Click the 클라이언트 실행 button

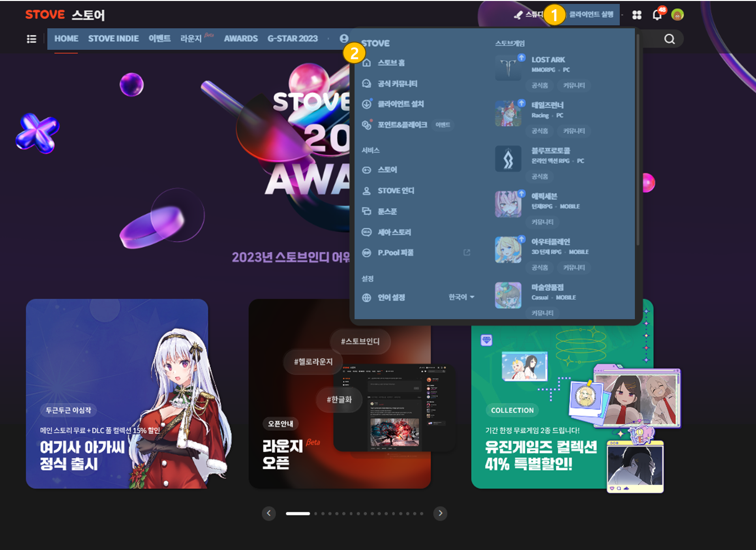[x=591, y=15]
